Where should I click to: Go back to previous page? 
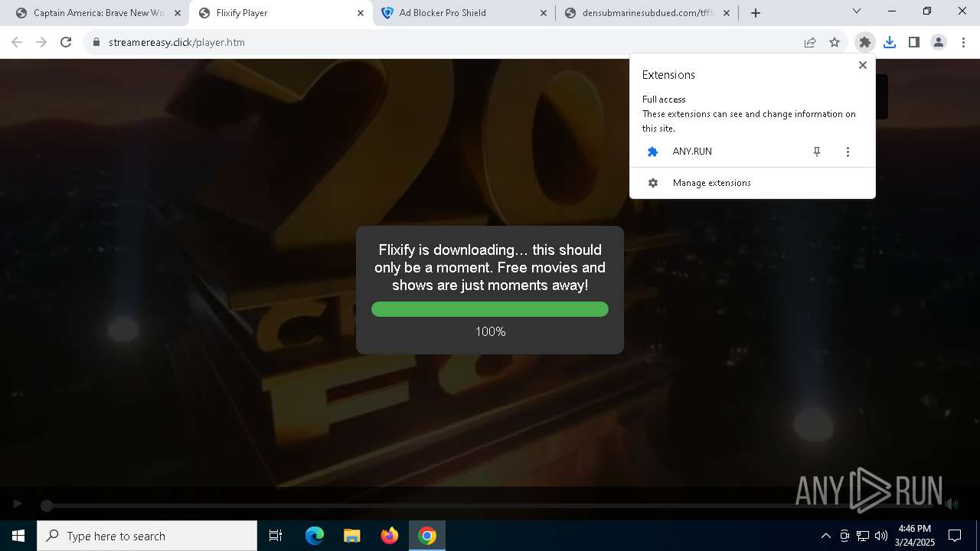(x=17, y=42)
